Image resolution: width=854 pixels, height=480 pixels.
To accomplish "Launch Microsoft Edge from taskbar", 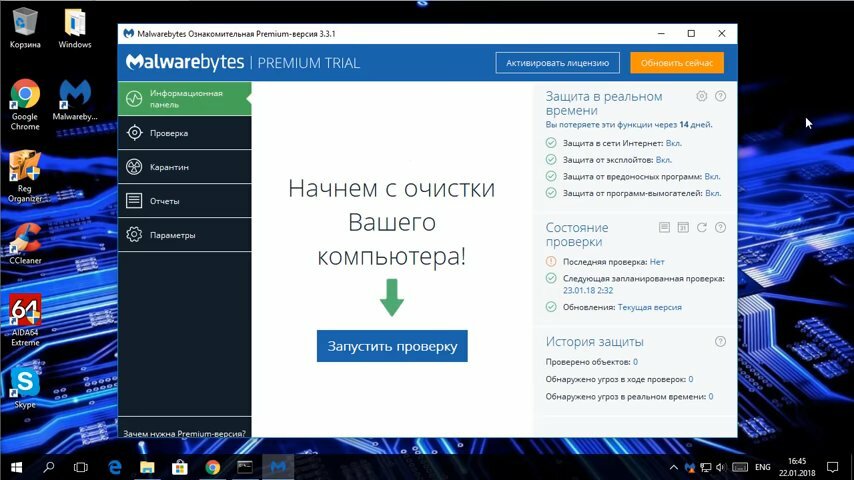I will 115,467.
